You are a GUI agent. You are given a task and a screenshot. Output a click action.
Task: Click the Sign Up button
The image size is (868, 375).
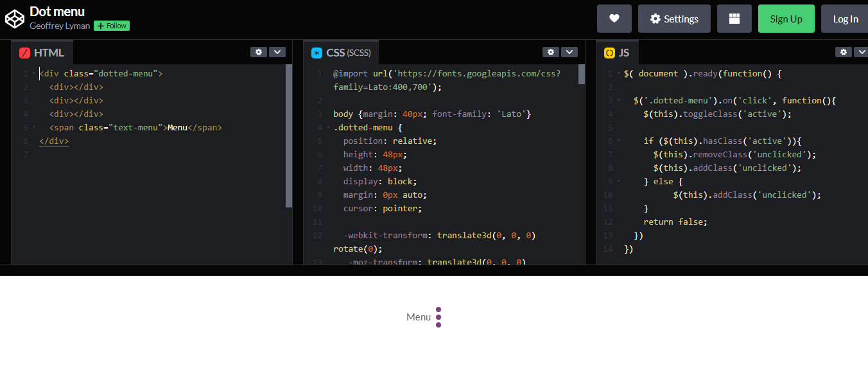[x=786, y=19]
